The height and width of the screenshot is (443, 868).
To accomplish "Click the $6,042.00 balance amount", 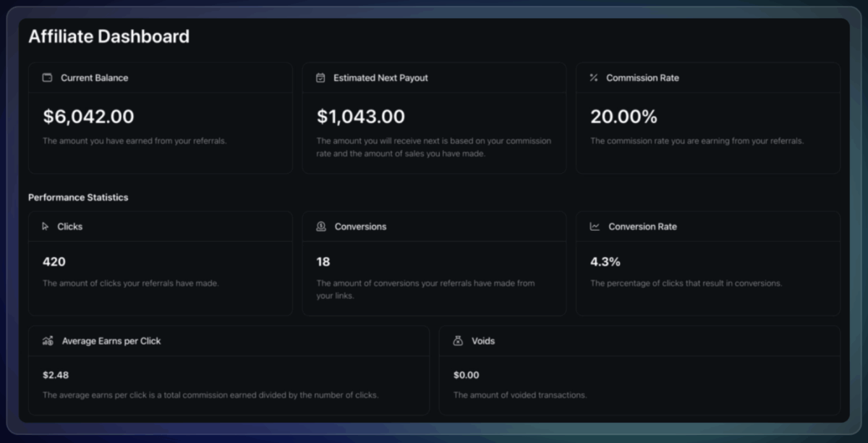I will click(x=87, y=116).
